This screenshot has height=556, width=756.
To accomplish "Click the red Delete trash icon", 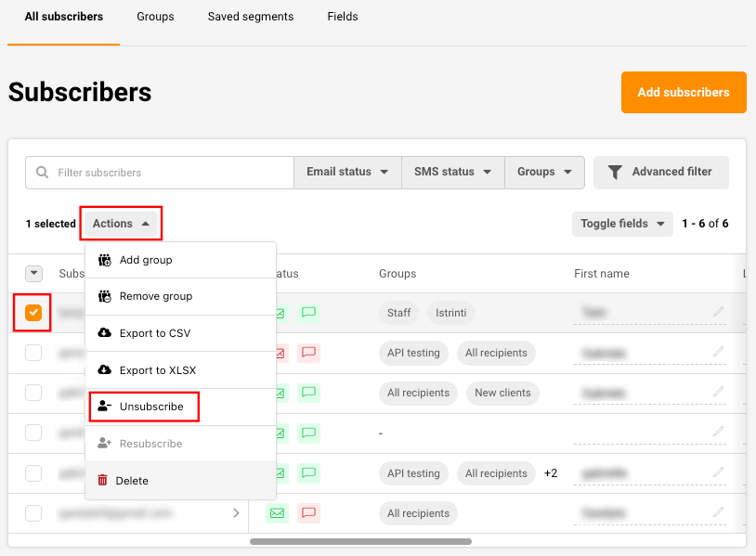I will coord(103,481).
